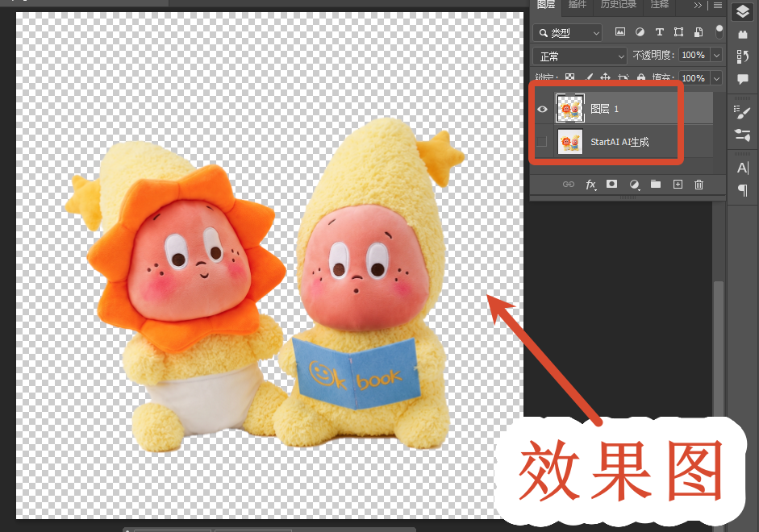Filter layers by shape layers icon
Screen dimensions: 759x532
678,32
